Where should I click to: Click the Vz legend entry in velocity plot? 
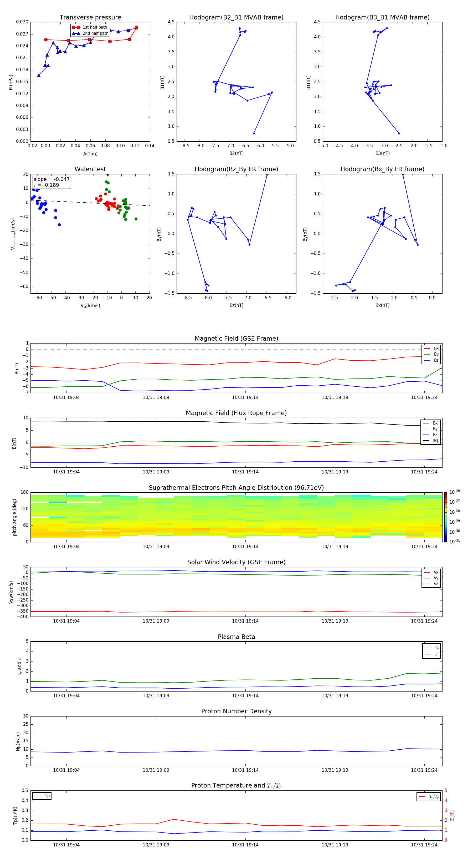(x=431, y=584)
